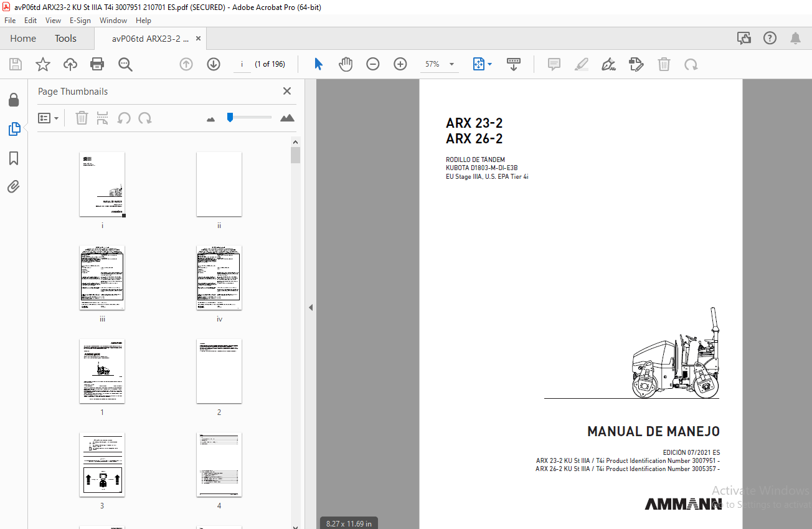
Task: Select page 4 thumbnail
Action: [219, 465]
